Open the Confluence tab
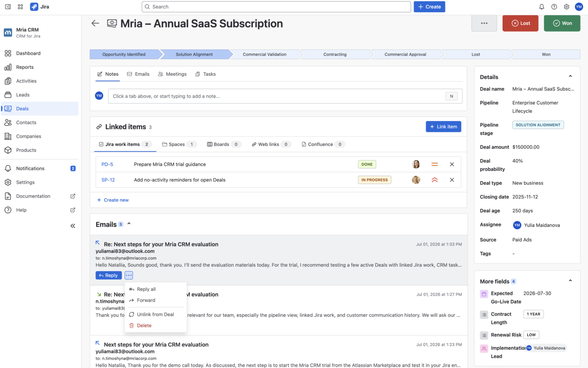 click(323, 144)
